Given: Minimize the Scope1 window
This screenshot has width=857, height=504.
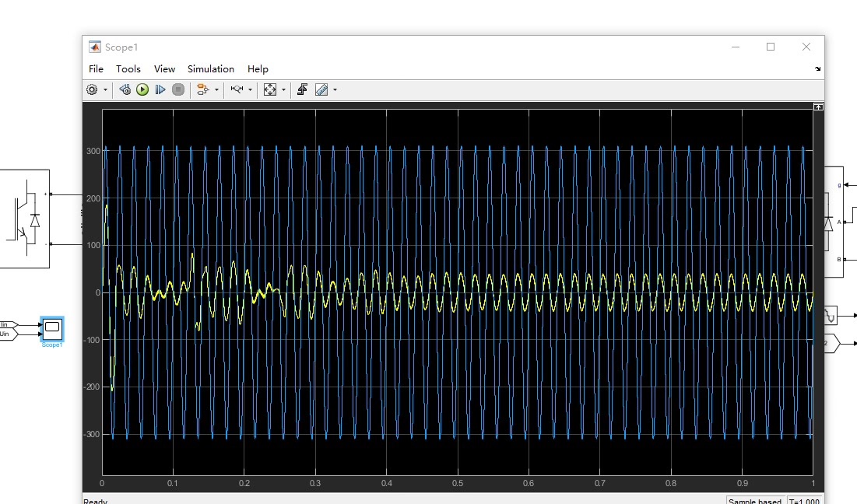Looking at the screenshot, I should (x=736, y=47).
